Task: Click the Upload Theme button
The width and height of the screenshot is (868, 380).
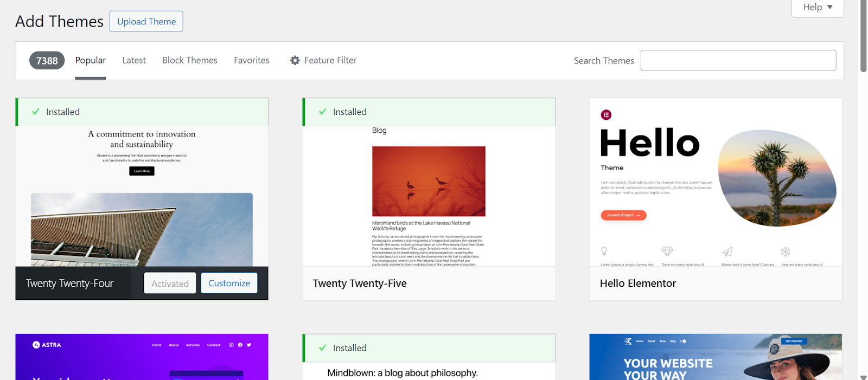Action: pyautogui.click(x=146, y=21)
